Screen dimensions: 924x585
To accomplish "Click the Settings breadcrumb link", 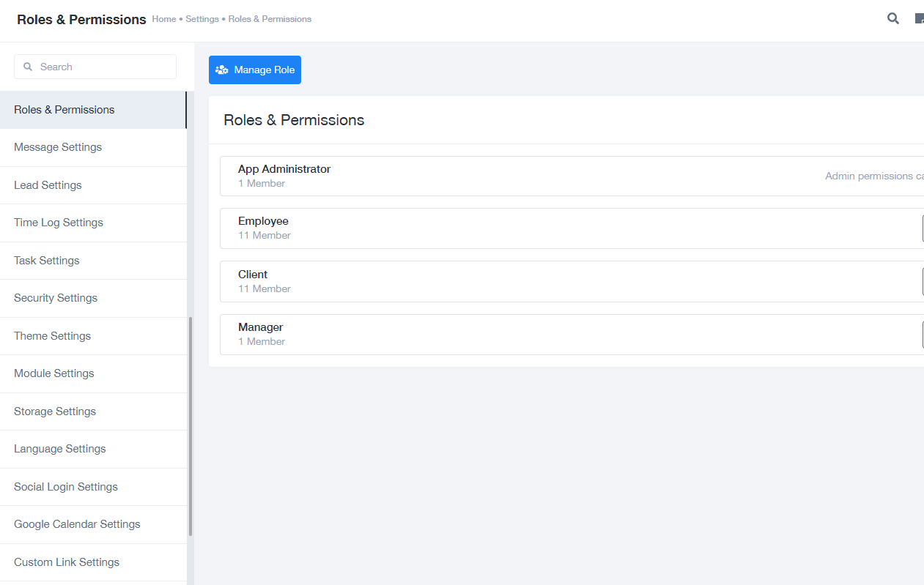I will point(202,19).
